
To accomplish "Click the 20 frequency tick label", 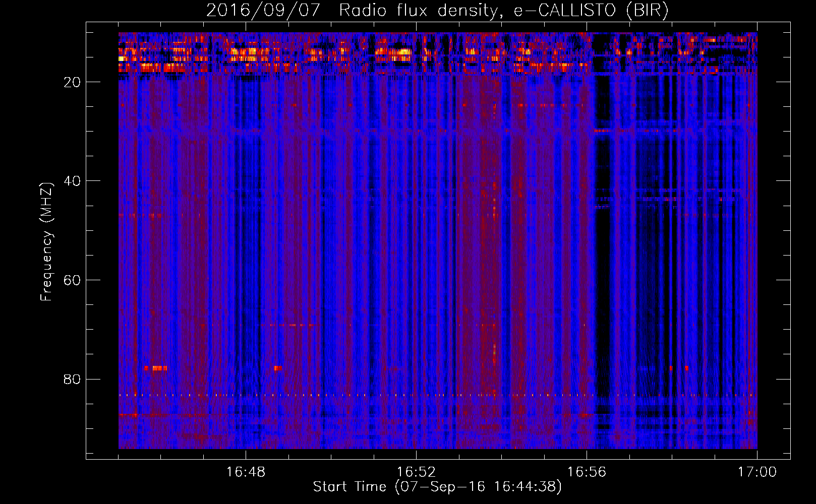I will click(72, 82).
